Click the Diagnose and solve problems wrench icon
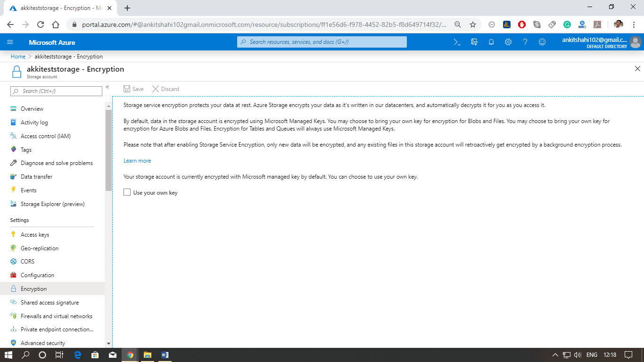 [14, 163]
